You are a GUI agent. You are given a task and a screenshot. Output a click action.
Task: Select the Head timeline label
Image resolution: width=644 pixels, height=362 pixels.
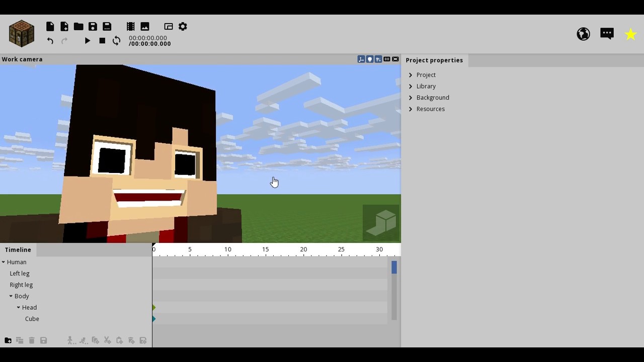pos(29,307)
